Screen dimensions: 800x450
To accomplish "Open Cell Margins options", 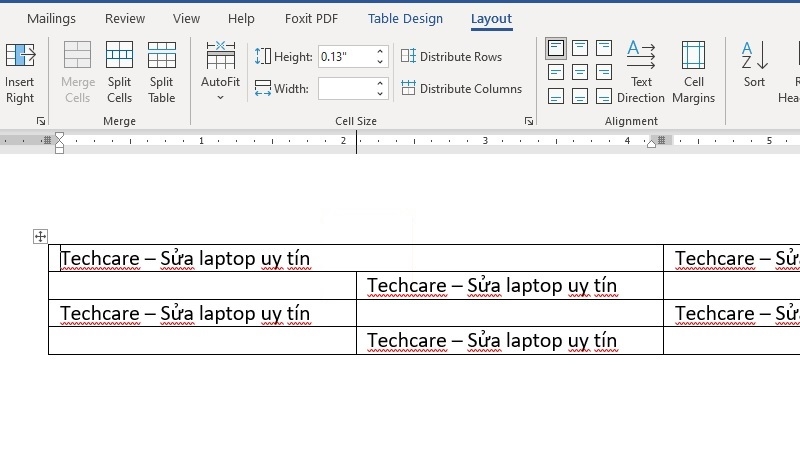I will pos(693,72).
